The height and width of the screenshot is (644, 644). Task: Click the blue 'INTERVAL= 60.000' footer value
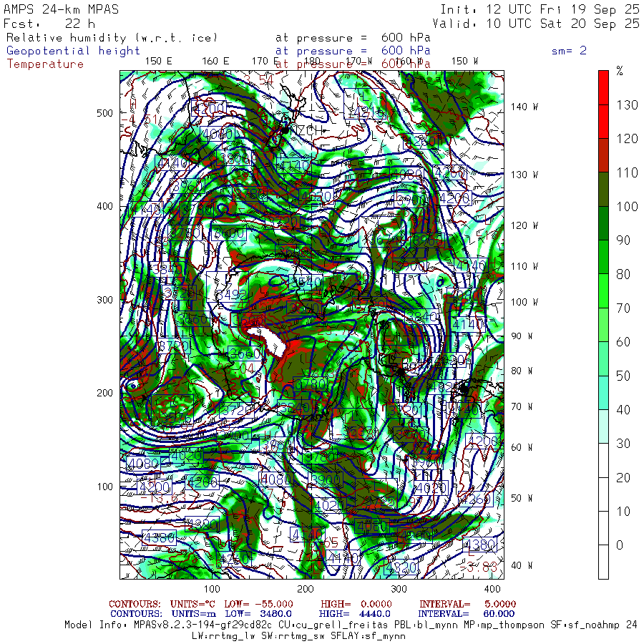pyautogui.click(x=466, y=614)
